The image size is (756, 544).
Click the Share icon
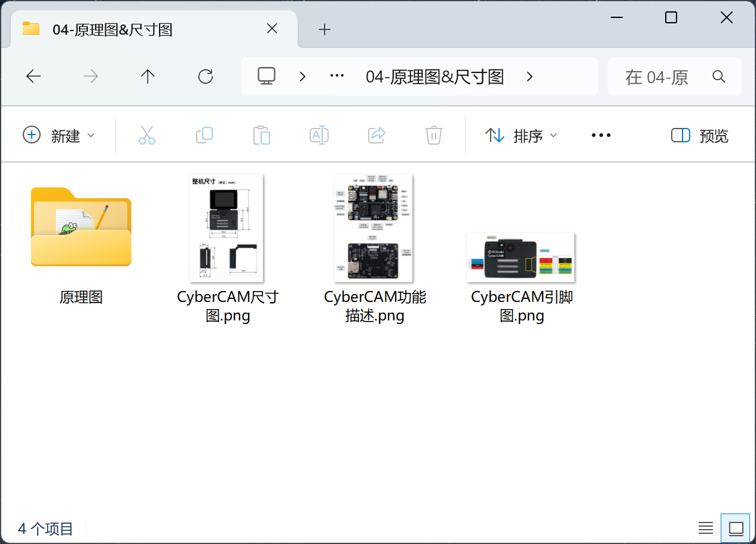point(377,135)
